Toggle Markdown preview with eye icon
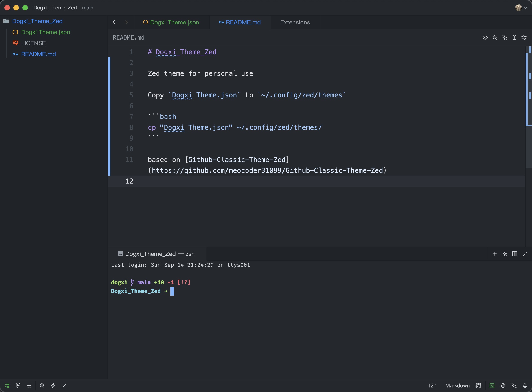532x392 pixels. click(485, 37)
